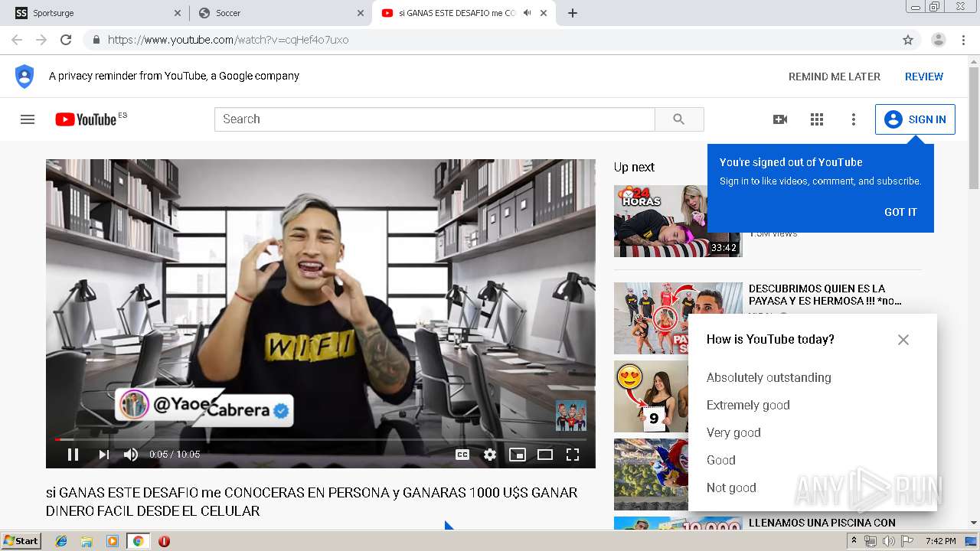Image resolution: width=980 pixels, height=551 pixels.
Task: Open 'LLENAMOS UNA PISCINA CON' video title
Action: click(x=822, y=523)
